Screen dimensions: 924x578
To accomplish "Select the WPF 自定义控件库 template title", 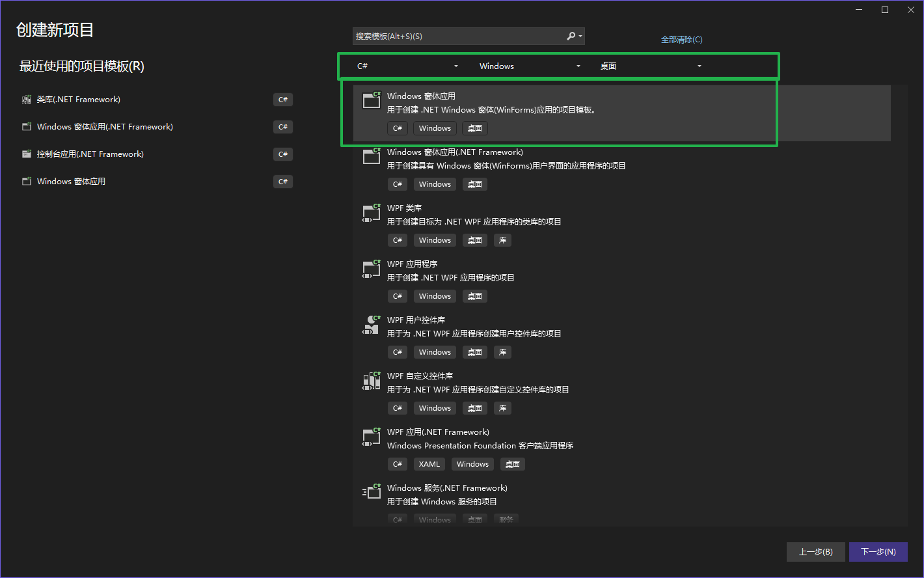I will [420, 376].
